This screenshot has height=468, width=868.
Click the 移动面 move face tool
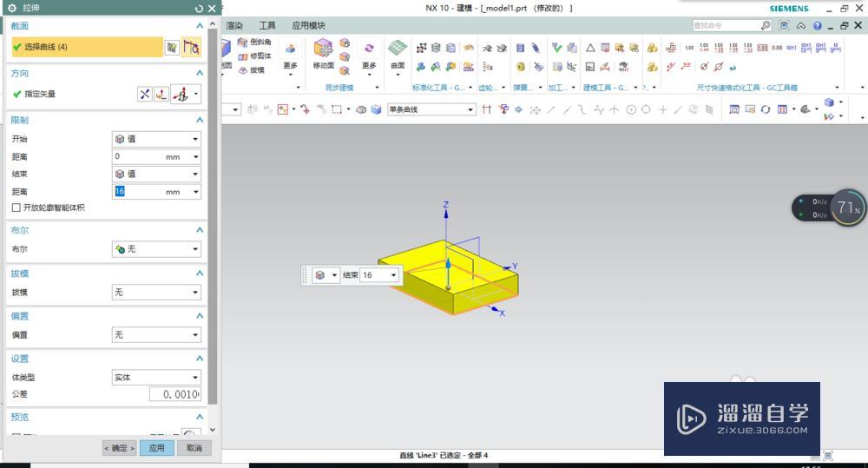point(323,55)
